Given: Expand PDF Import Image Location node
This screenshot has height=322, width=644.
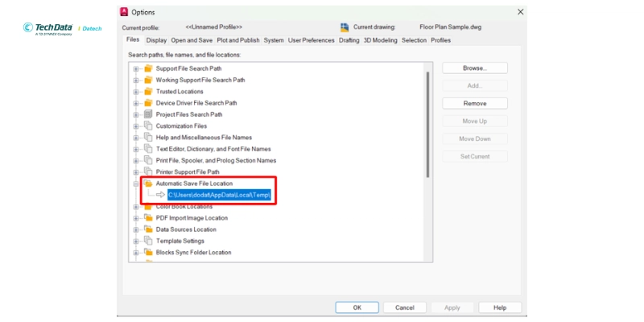Looking at the screenshot, I should point(136,218).
